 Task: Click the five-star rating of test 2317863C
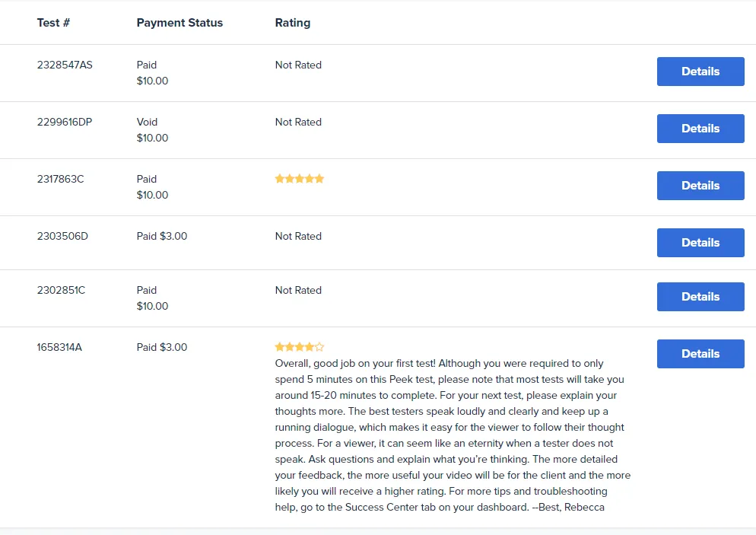coord(300,179)
